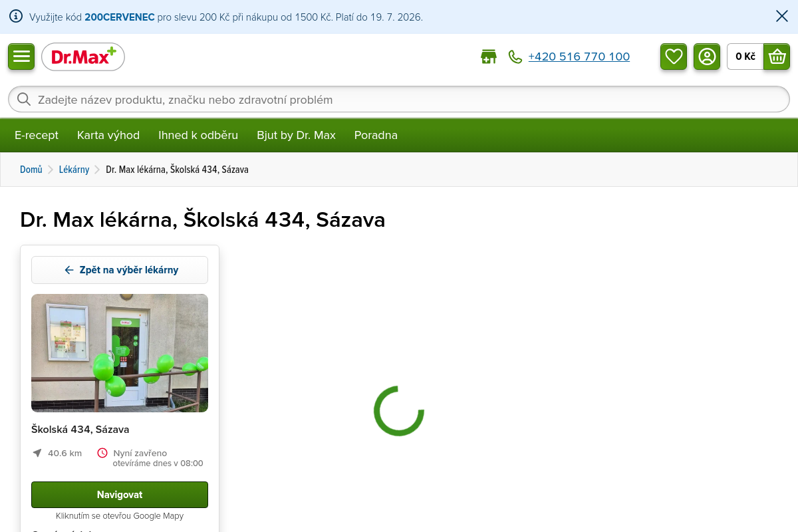Click the Dr.Max logo
Image resolution: width=798 pixels, height=532 pixels.
click(83, 57)
